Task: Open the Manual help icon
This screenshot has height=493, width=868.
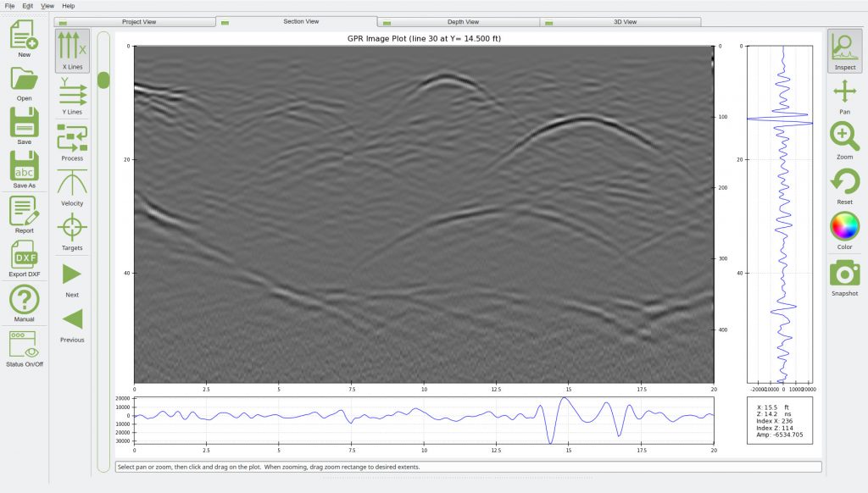Action: click(x=24, y=299)
